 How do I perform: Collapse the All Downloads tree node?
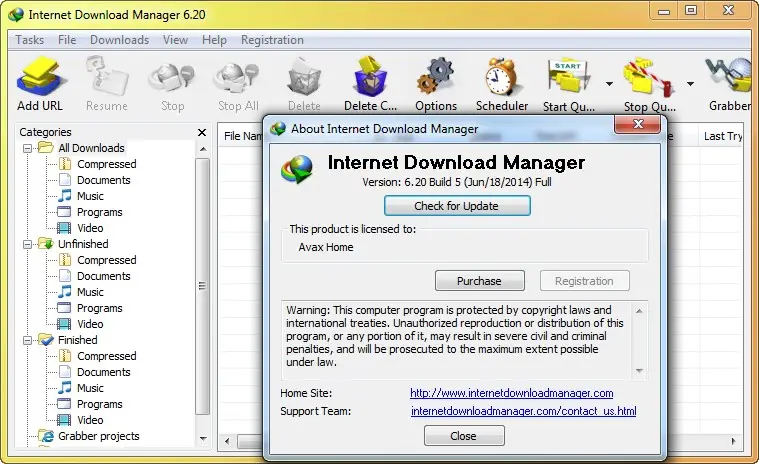28,148
